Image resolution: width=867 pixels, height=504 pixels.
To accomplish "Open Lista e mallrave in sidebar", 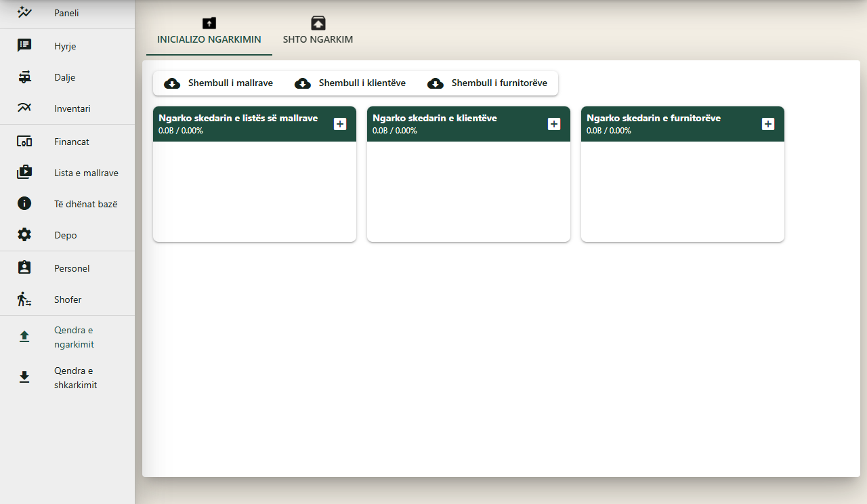I will (x=68, y=173).
